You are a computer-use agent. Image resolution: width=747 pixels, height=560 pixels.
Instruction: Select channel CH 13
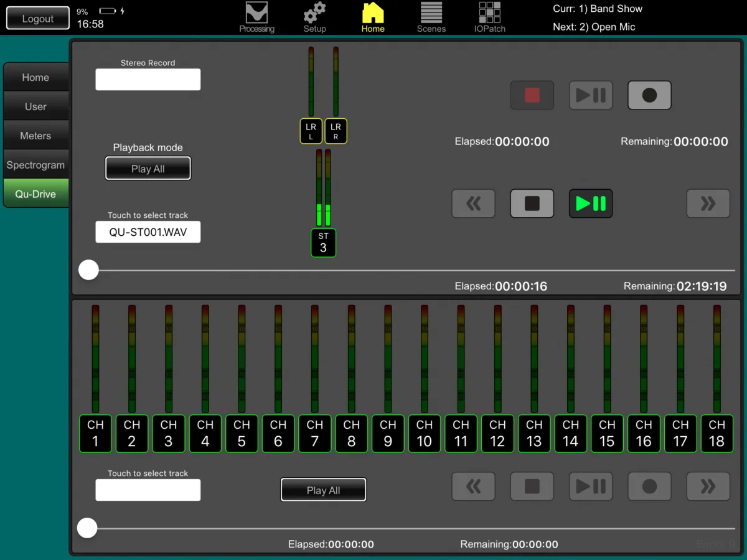(534, 434)
